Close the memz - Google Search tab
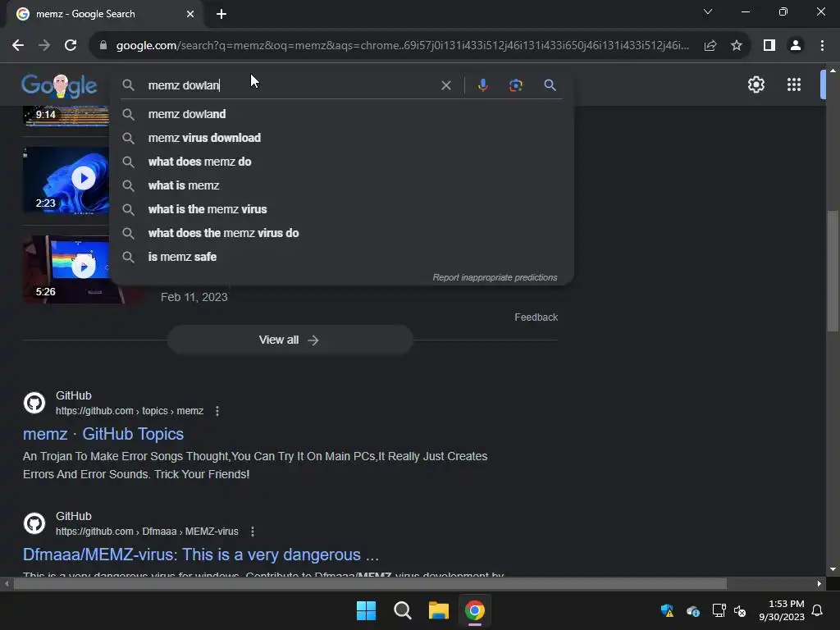Screen dimensions: 840x630 click(x=190, y=14)
